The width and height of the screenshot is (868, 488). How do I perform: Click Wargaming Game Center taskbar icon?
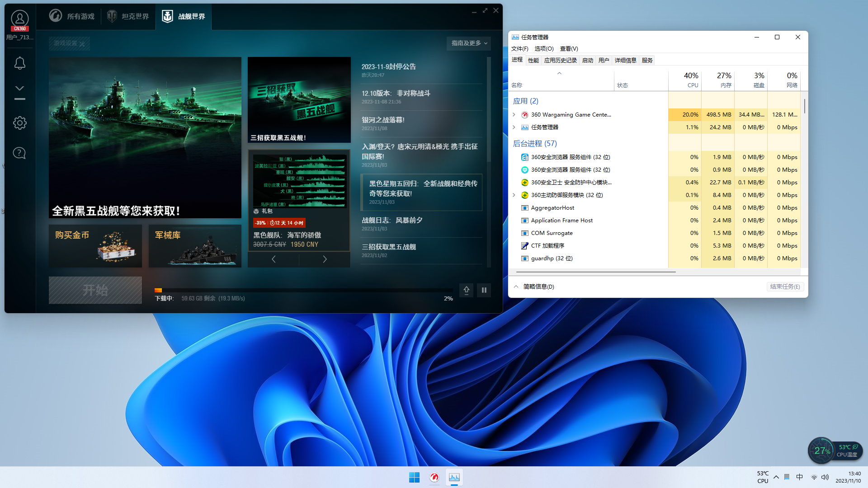434,477
